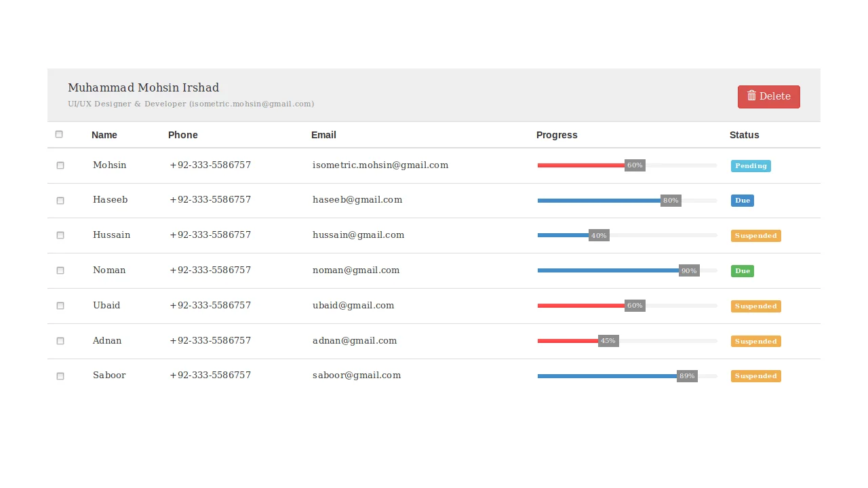Click the email isometric.mohsin@gmail.com in Mohsin's row
The height and width of the screenshot is (488, 868).
[380, 165]
